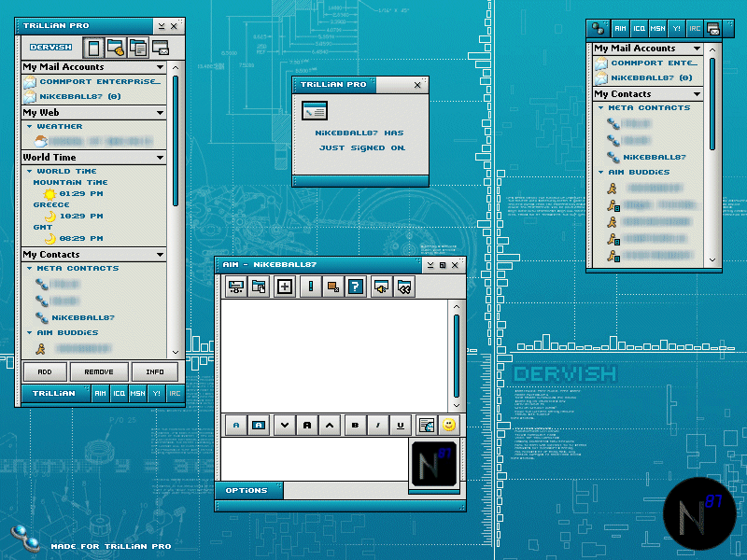Toggle italic formatting in chat window

[x=378, y=426]
